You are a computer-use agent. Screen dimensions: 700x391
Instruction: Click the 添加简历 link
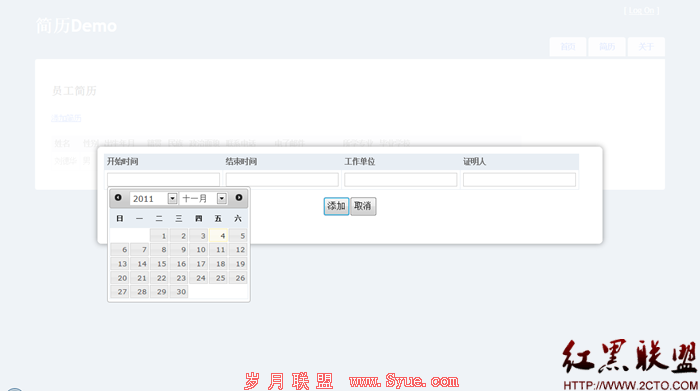[x=66, y=118]
